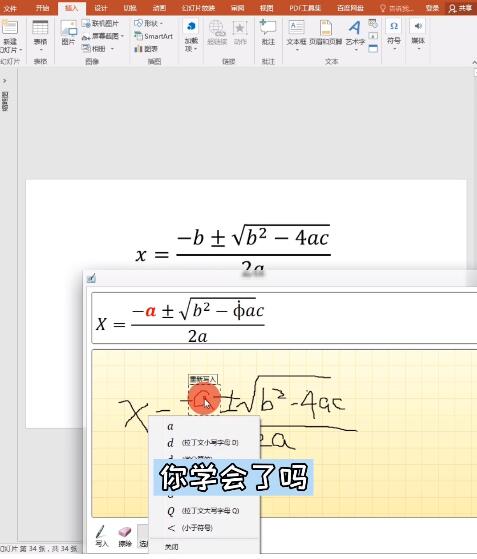Open the Media (媒体) speaker icon

[x=418, y=26]
